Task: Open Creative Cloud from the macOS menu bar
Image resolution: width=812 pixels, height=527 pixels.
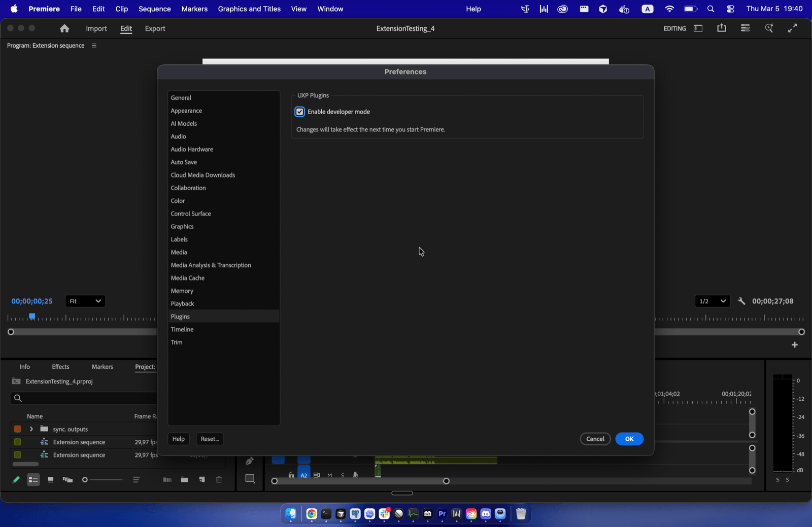Action: (562, 9)
